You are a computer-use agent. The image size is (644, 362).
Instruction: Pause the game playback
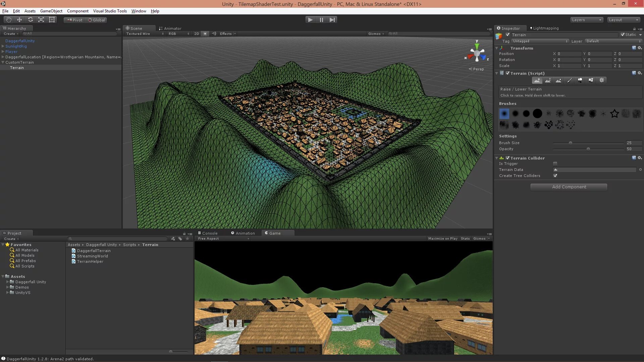(321, 20)
